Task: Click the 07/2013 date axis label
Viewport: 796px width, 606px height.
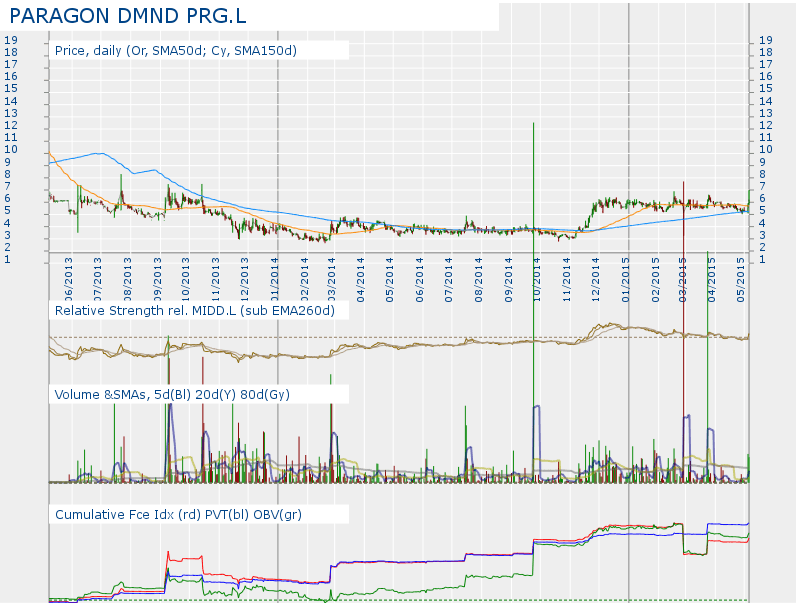Action: [97, 280]
